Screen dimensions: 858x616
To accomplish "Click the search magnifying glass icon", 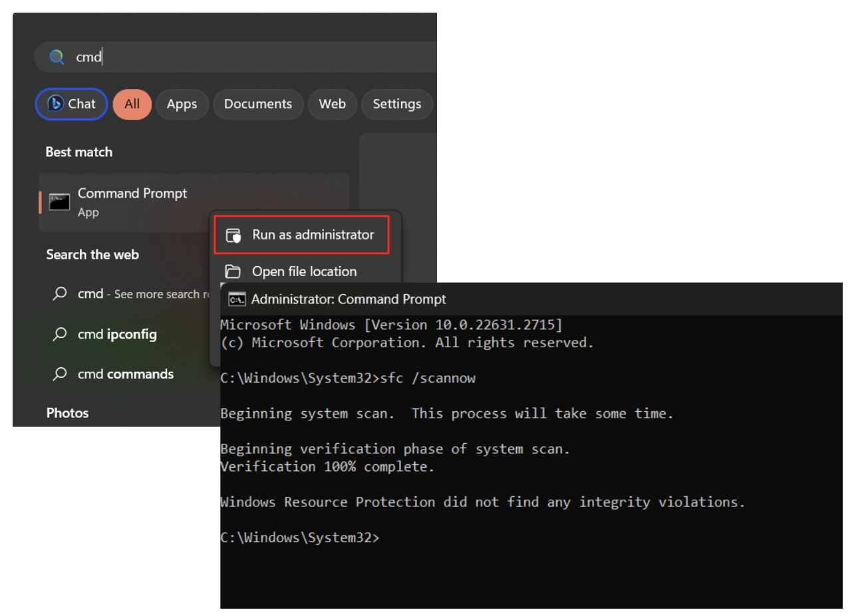I will [x=57, y=57].
